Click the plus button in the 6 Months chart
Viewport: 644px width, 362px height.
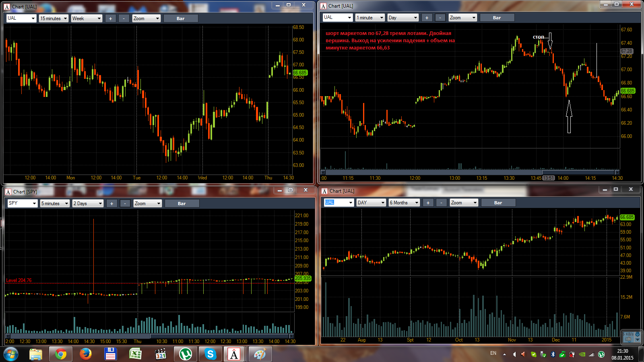(x=428, y=203)
